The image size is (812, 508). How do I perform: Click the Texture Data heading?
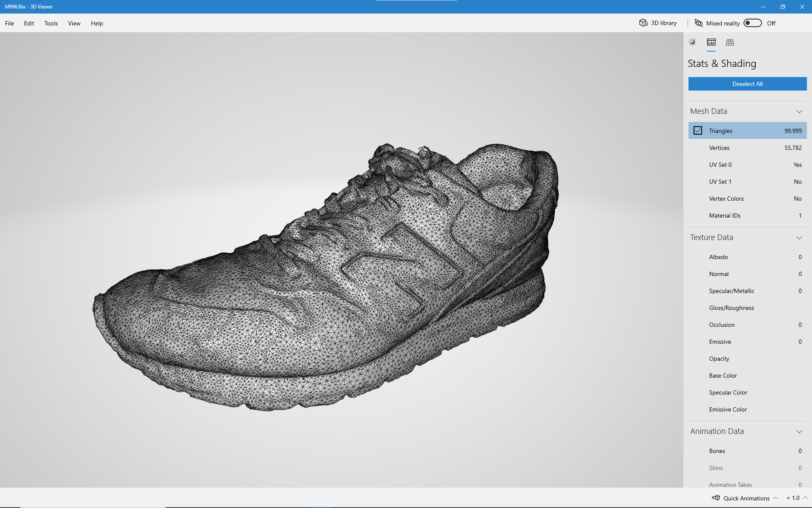coord(711,237)
